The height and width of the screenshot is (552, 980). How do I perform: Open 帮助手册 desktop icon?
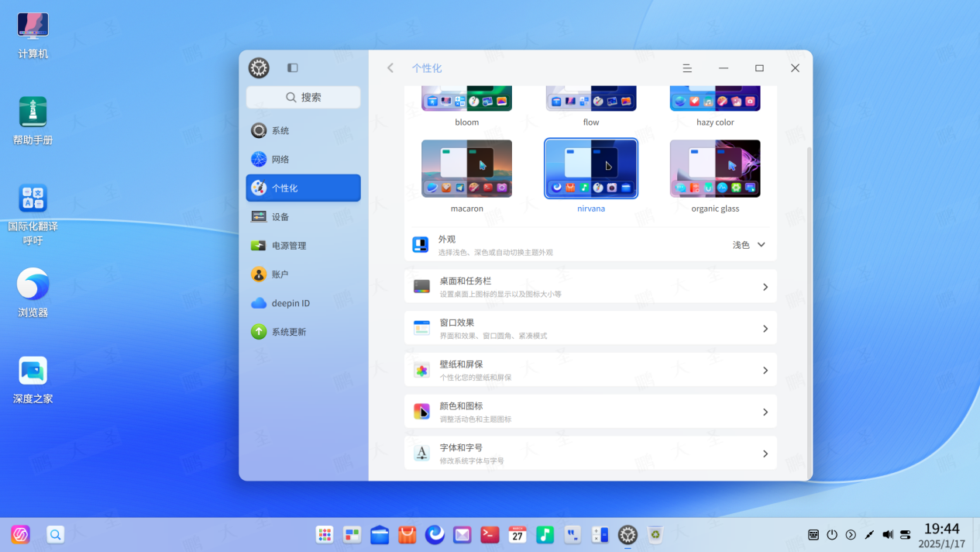[33, 122]
